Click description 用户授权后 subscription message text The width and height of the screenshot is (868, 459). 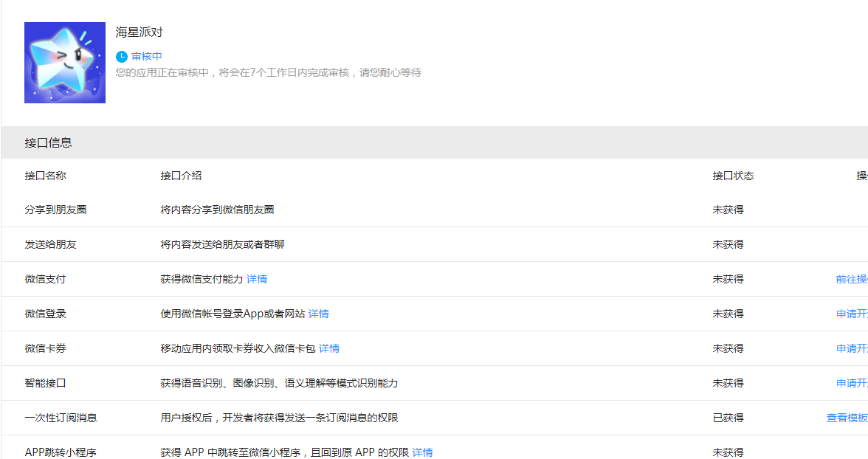(279, 418)
